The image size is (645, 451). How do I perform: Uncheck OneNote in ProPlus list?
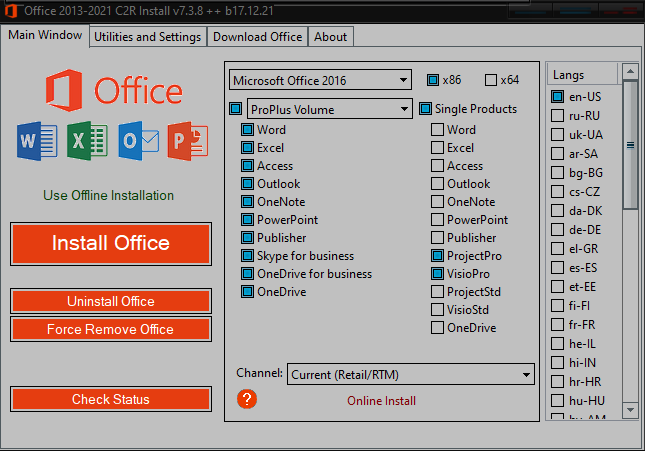[247, 202]
